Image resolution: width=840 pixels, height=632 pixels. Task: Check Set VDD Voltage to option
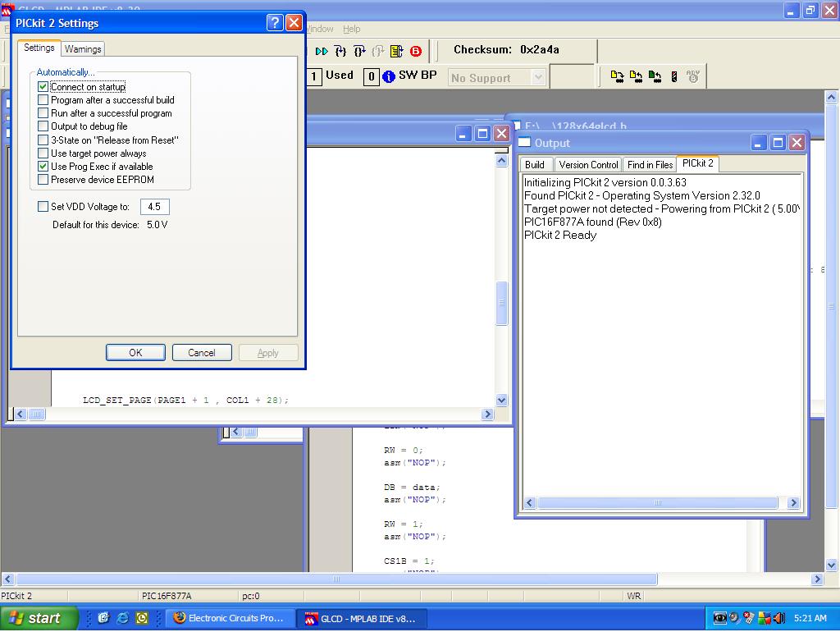point(43,206)
